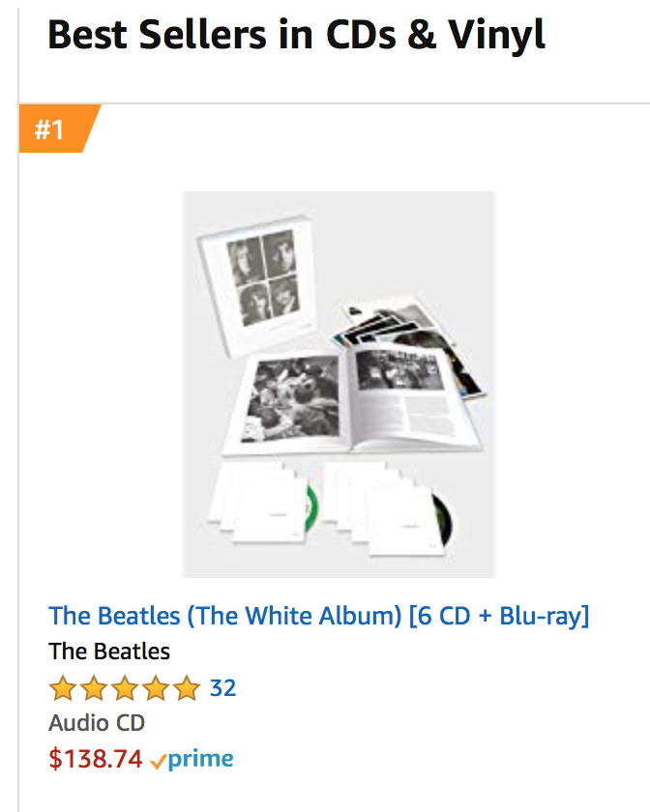
Task: Click the fifth gold star in the rating
Action: pyautogui.click(x=187, y=689)
